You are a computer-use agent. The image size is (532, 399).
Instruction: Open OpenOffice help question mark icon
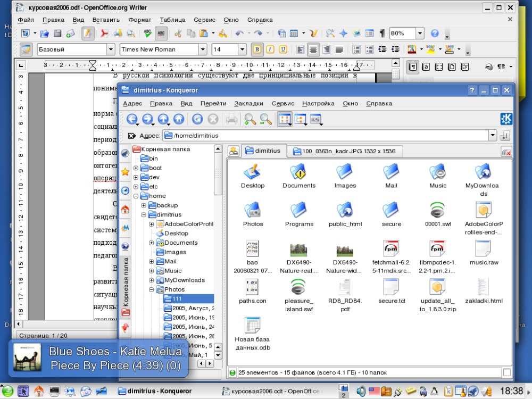click(x=435, y=33)
